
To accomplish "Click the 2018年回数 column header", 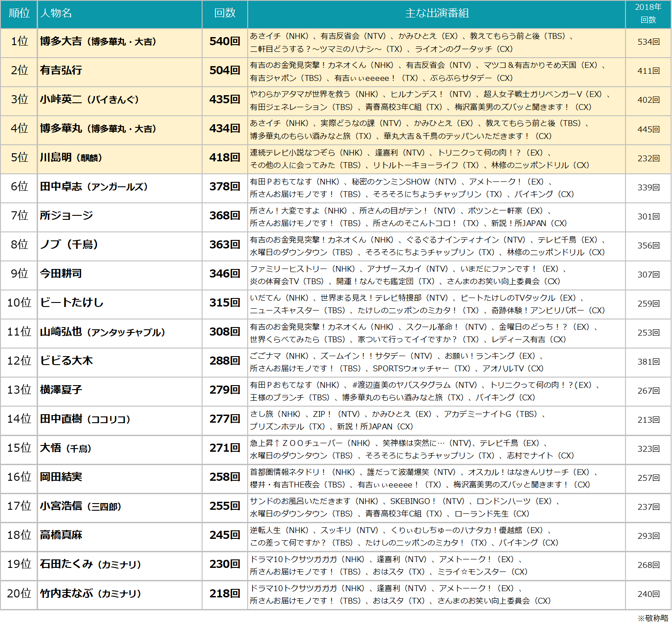I will tap(648, 13).
